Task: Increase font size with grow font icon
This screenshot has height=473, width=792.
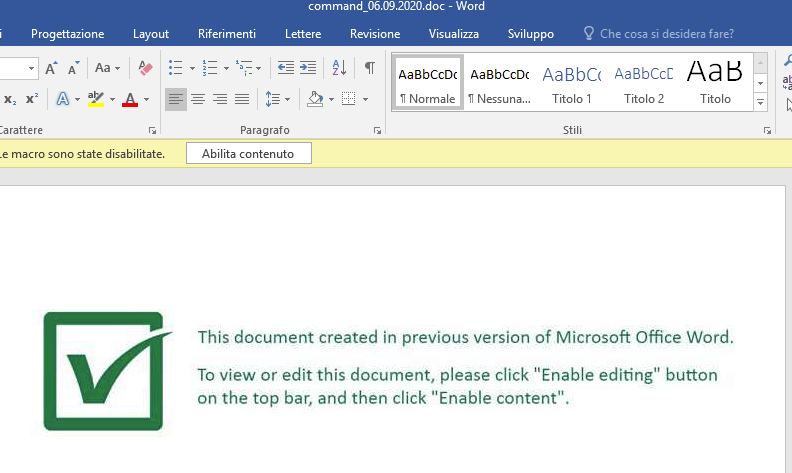Action: click(x=51, y=68)
